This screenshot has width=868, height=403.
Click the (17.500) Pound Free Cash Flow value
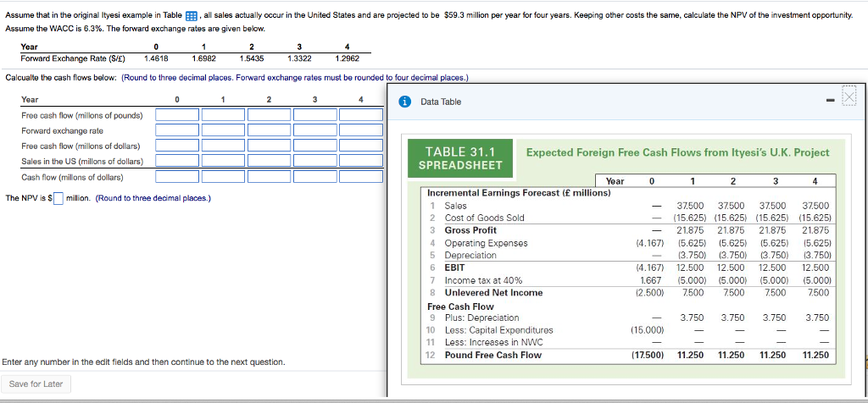pyautogui.click(x=648, y=355)
